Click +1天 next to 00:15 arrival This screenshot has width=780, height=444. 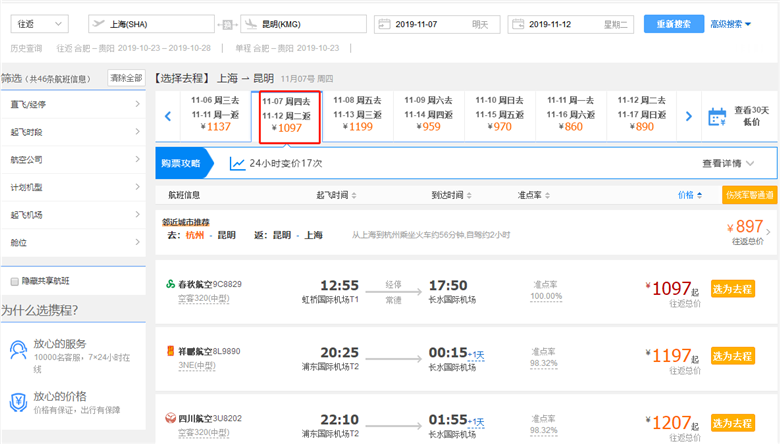476,355
